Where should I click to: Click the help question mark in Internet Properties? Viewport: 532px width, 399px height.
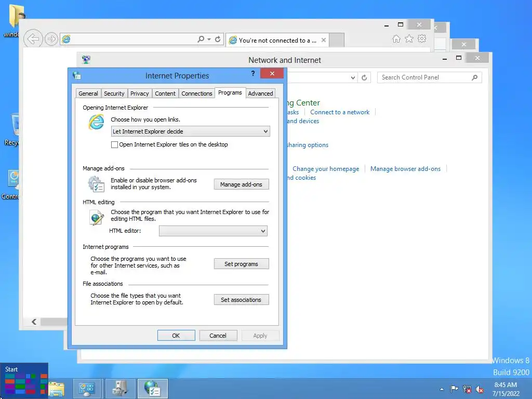tap(253, 73)
